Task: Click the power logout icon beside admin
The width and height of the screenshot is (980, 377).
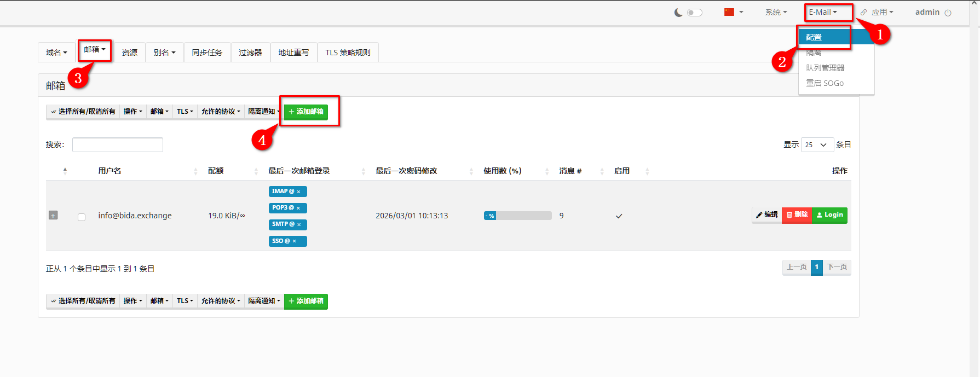Action: 948,13
